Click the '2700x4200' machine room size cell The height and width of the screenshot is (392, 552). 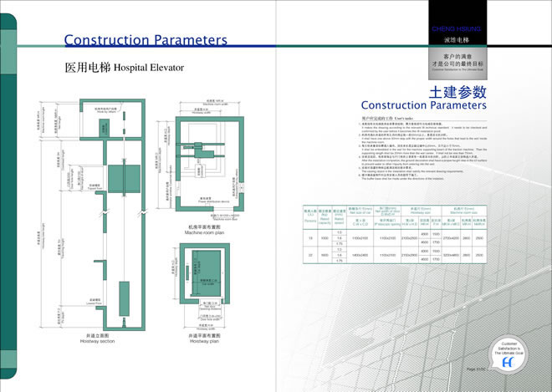pos(451,238)
